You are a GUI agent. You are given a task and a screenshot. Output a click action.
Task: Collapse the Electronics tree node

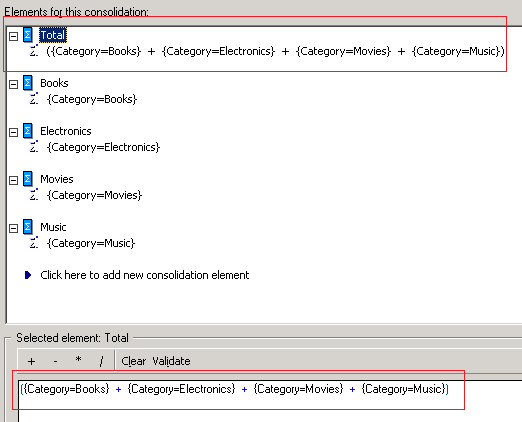click(13, 132)
